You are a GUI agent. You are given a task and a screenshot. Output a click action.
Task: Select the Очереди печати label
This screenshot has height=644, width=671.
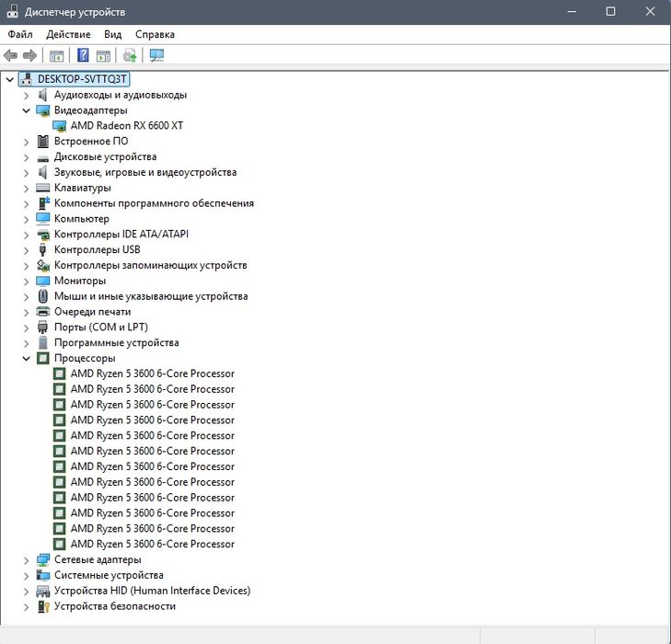[92, 312]
